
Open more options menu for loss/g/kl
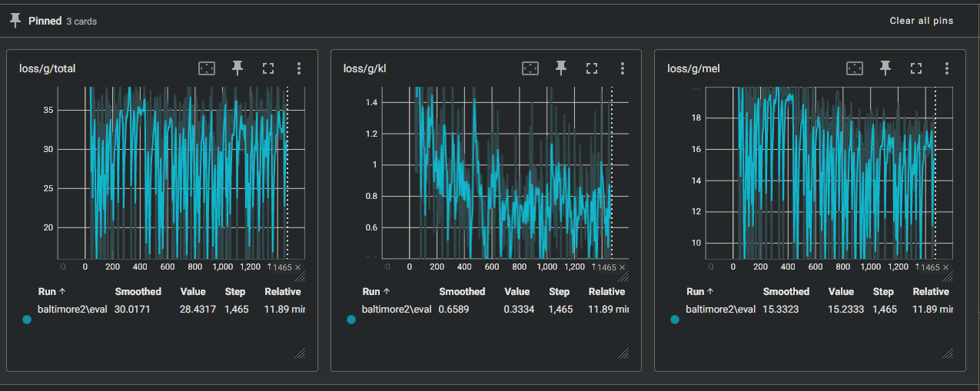click(623, 68)
